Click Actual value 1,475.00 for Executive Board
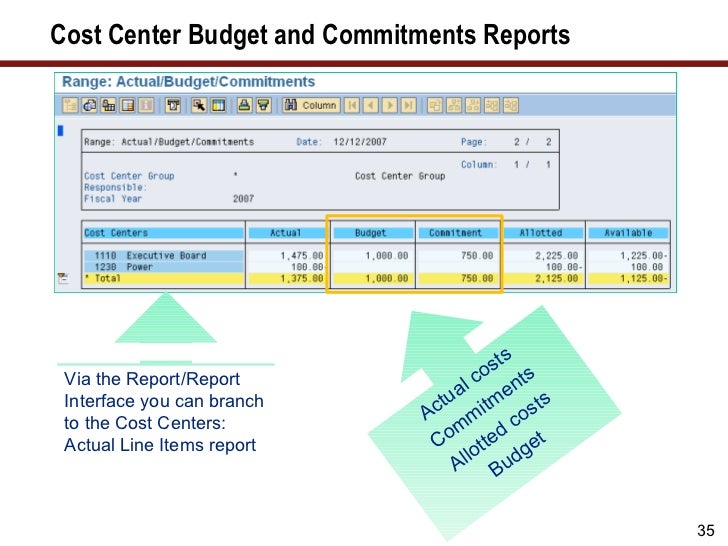This screenshot has height=546, width=728. pyautogui.click(x=302, y=255)
